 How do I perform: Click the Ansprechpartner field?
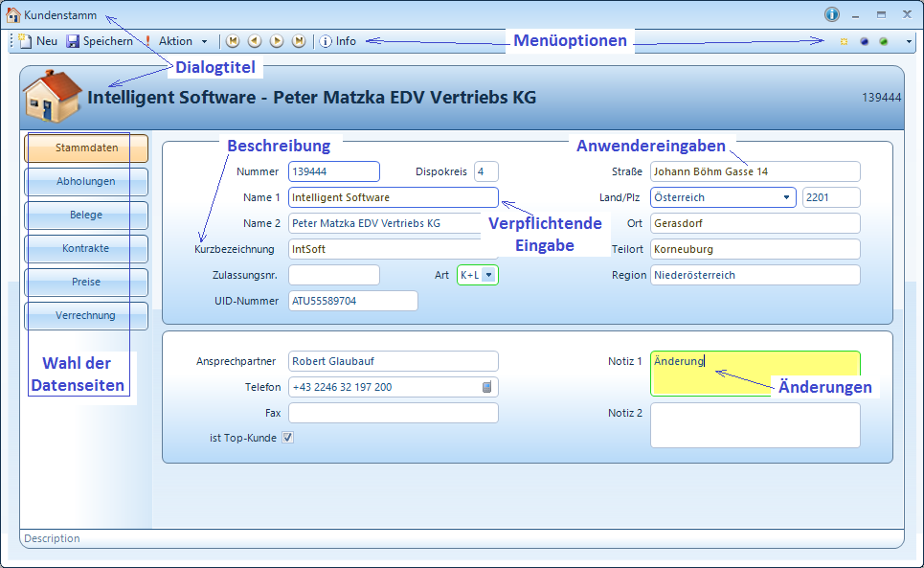point(393,361)
